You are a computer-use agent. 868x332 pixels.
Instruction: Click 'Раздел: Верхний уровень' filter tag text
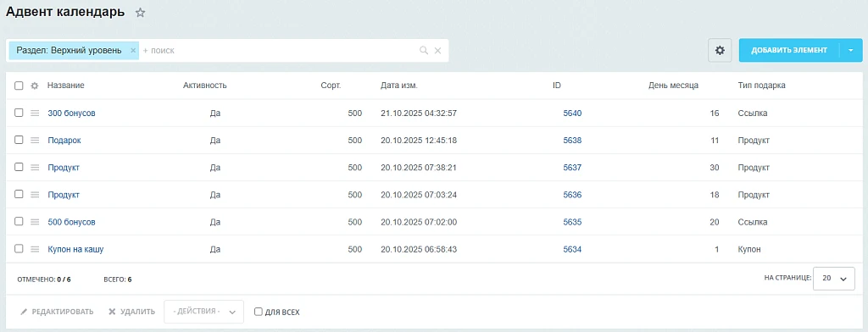coord(69,50)
